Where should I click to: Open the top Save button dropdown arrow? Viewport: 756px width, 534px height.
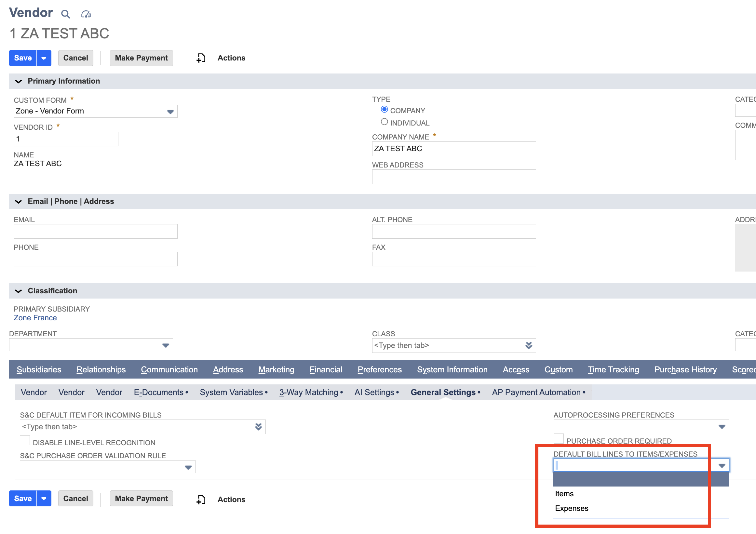point(44,58)
